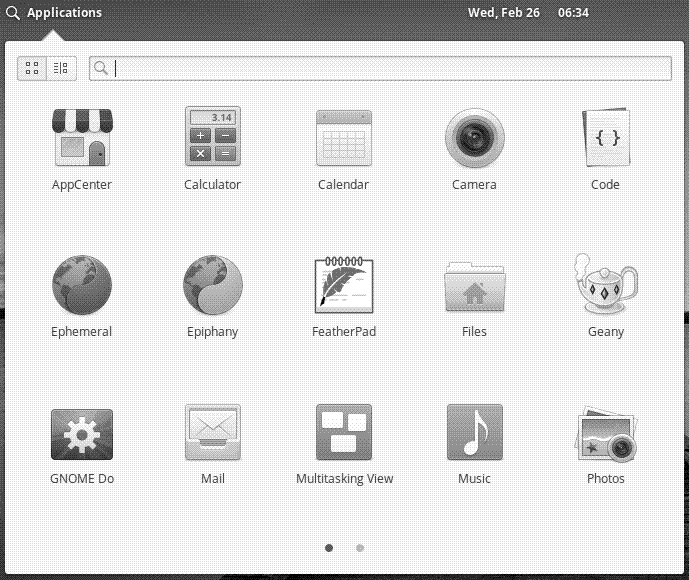Switch to the category list view mode
This screenshot has height=580, width=689.
click(61, 68)
